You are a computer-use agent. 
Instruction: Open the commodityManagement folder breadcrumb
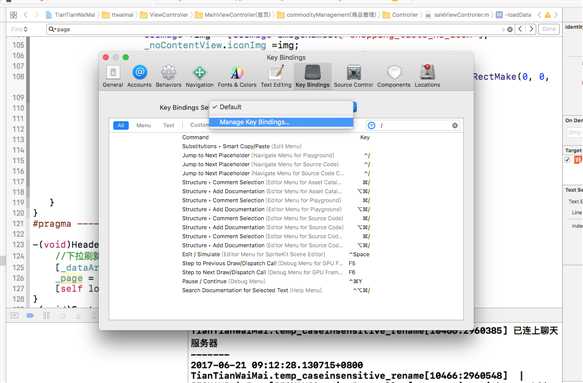click(x=327, y=15)
